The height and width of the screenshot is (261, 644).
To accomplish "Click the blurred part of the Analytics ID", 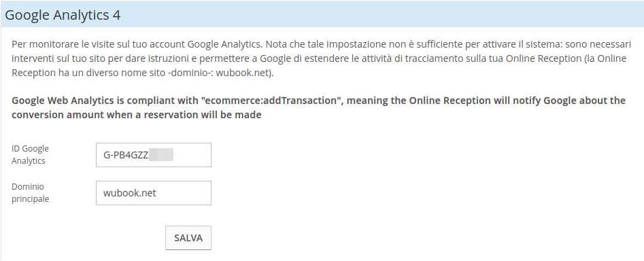I will click(161, 156).
